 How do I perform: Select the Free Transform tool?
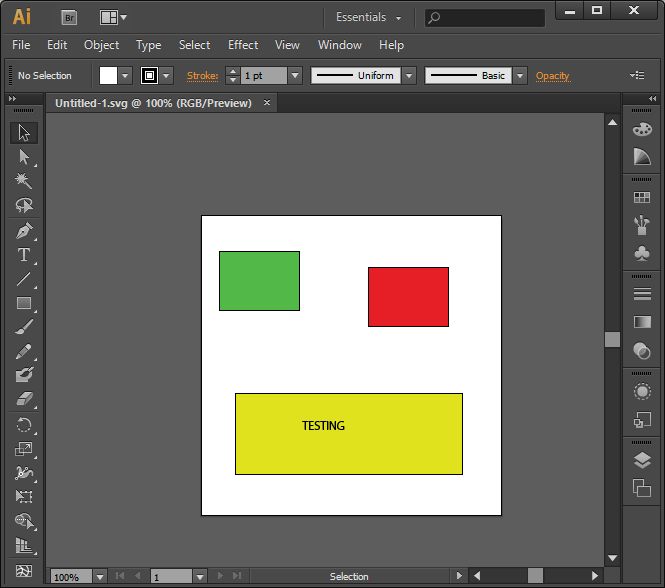coord(24,496)
